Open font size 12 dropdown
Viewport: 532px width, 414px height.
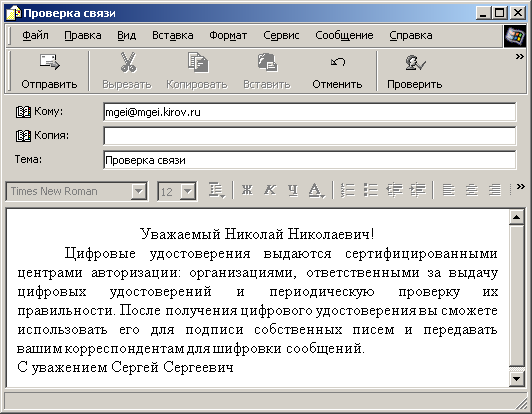(x=188, y=192)
